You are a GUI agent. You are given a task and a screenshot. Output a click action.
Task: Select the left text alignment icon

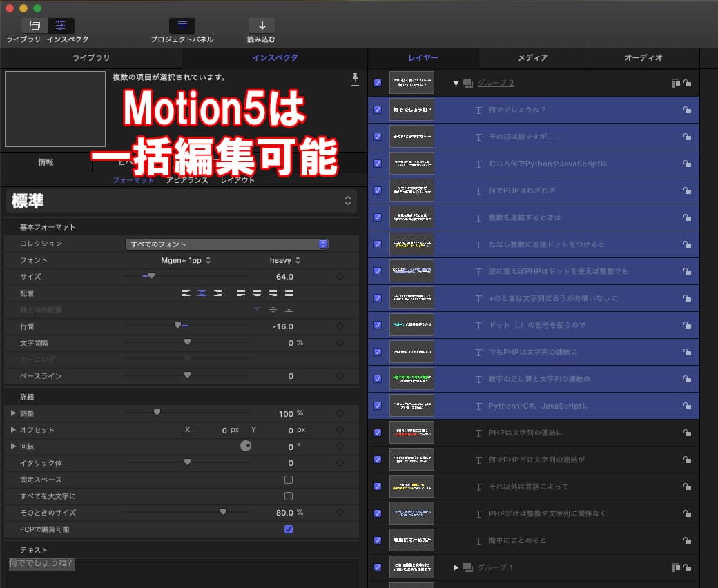tap(186, 293)
